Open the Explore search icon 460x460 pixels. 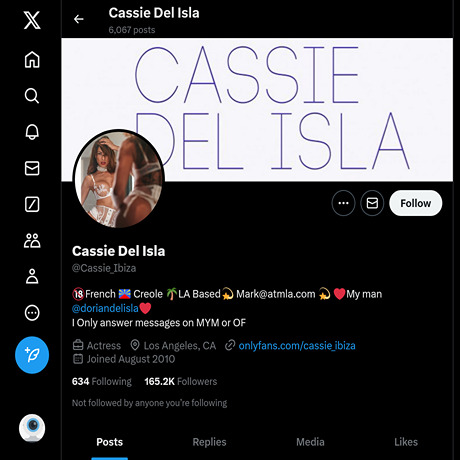click(32, 96)
